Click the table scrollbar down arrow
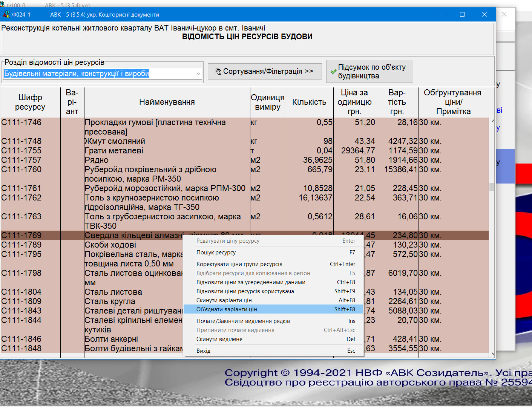Viewport: 532px width, 407px height. [x=492, y=354]
